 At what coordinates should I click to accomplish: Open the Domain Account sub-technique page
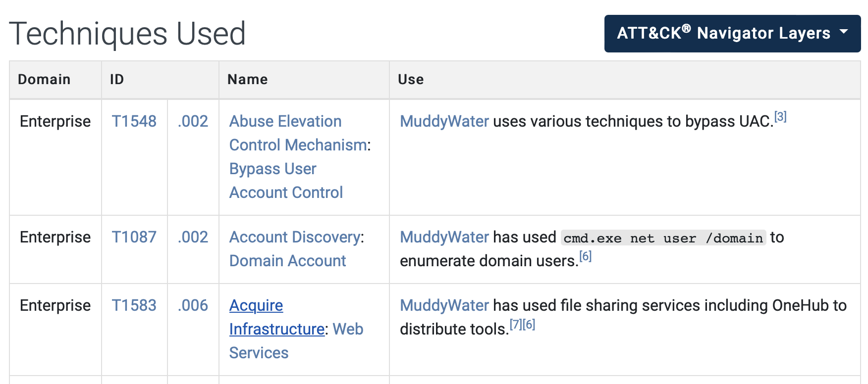[287, 261]
